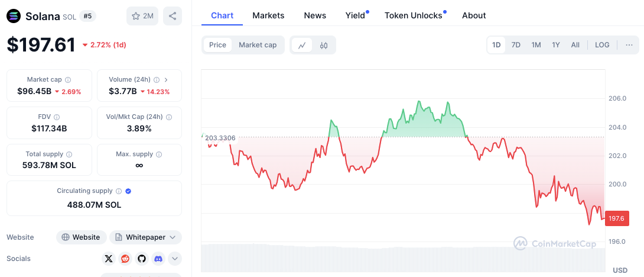Add Solana to watchlist with star button

point(142,16)
